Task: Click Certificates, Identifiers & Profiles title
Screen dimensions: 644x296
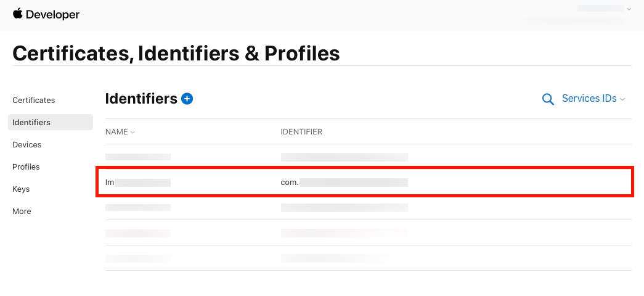Action: [176, 54]
